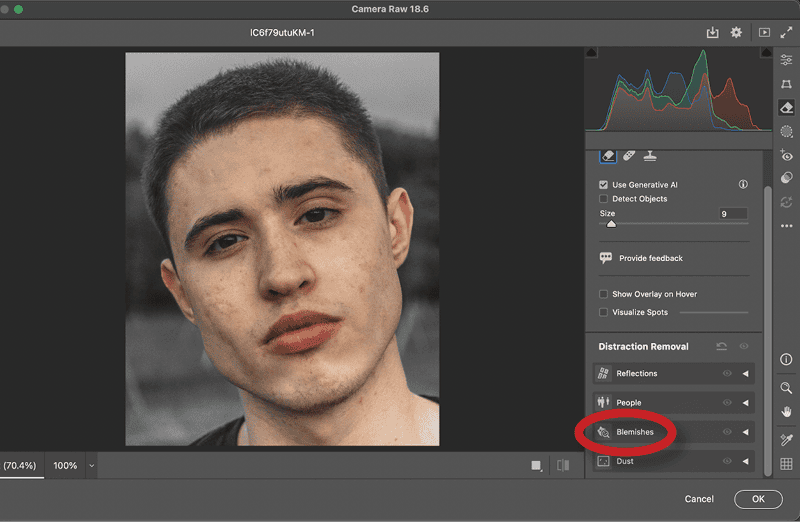Select the Remove tool in the sidebar
The width and height of the screenshot is (800, 522).
786,108
